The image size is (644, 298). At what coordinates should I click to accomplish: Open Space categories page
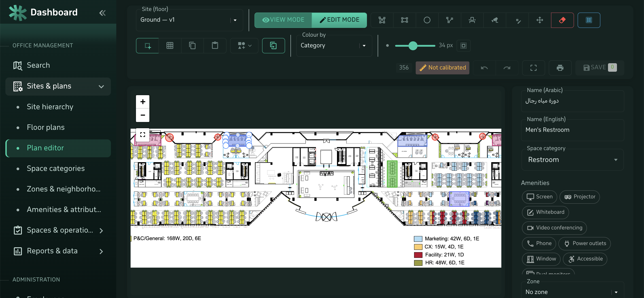coord(58,169)
